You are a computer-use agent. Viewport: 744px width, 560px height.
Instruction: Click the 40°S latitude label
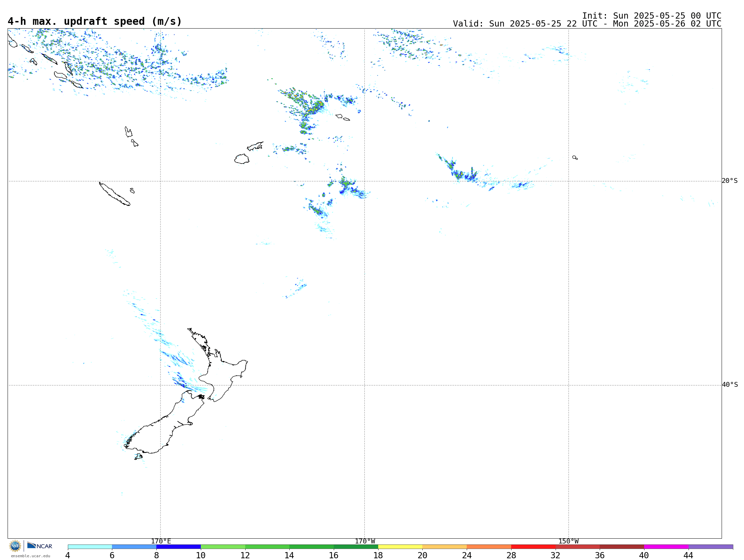730,385
